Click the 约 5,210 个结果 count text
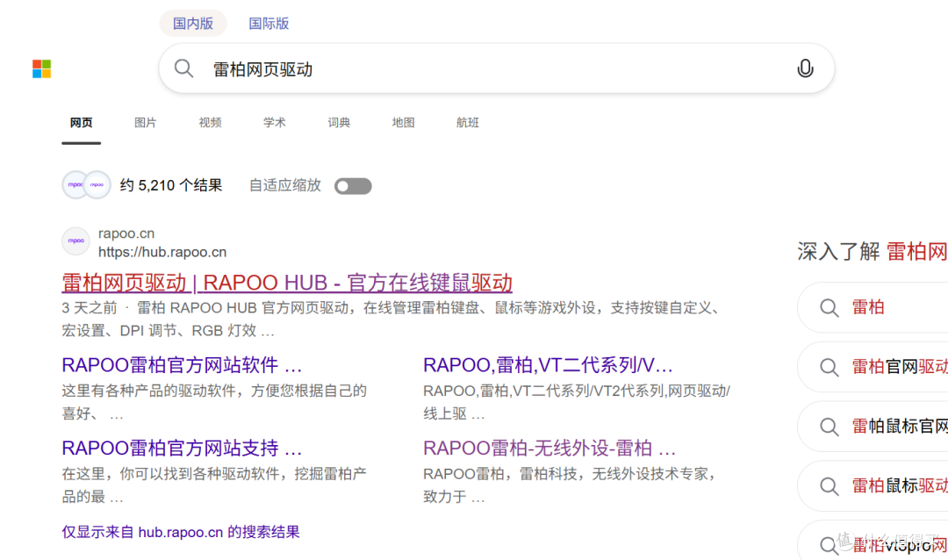The image size is (948, 560). tap(171, 185)
